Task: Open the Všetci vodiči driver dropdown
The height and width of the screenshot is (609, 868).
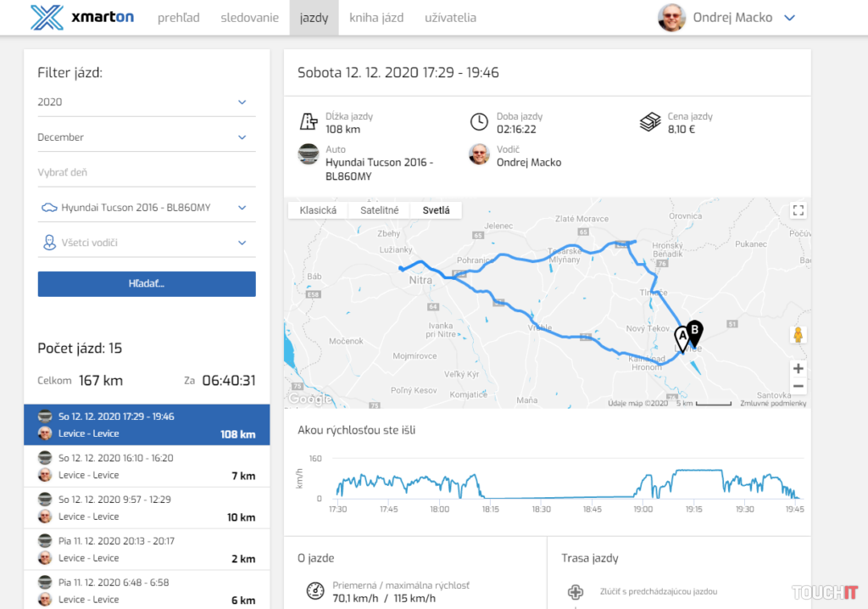Action: point(147,243)
